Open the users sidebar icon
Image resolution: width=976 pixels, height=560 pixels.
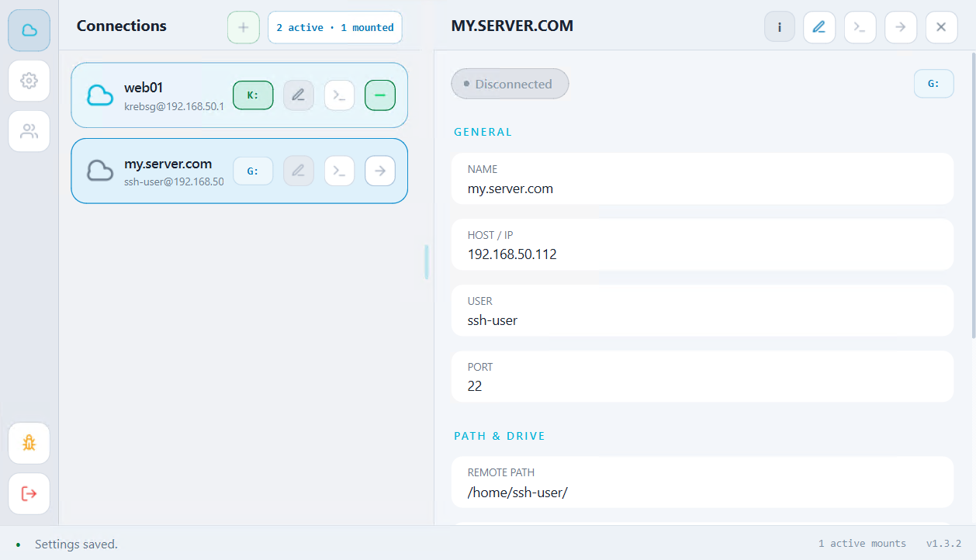pyautogui.click(x=29, y=131)
